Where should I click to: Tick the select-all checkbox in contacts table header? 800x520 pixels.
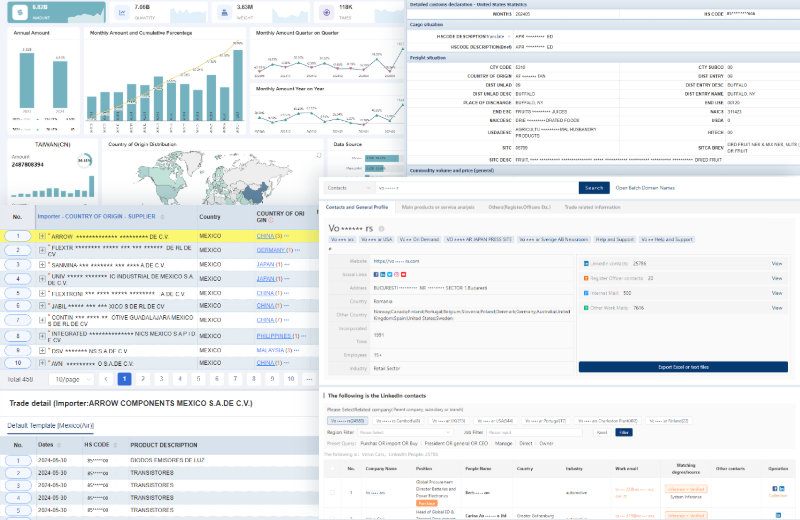(332, 467)
